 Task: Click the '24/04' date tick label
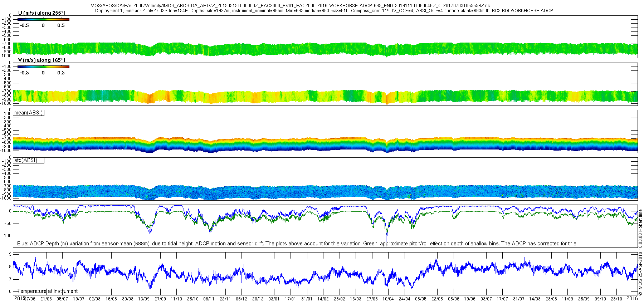pos(405,299)
